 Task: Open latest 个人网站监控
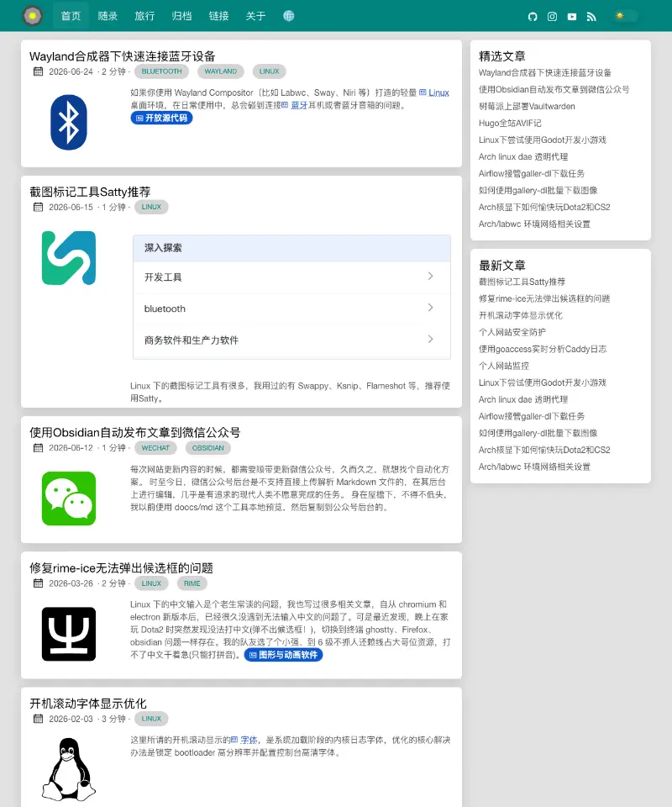(x=504, y=366)
